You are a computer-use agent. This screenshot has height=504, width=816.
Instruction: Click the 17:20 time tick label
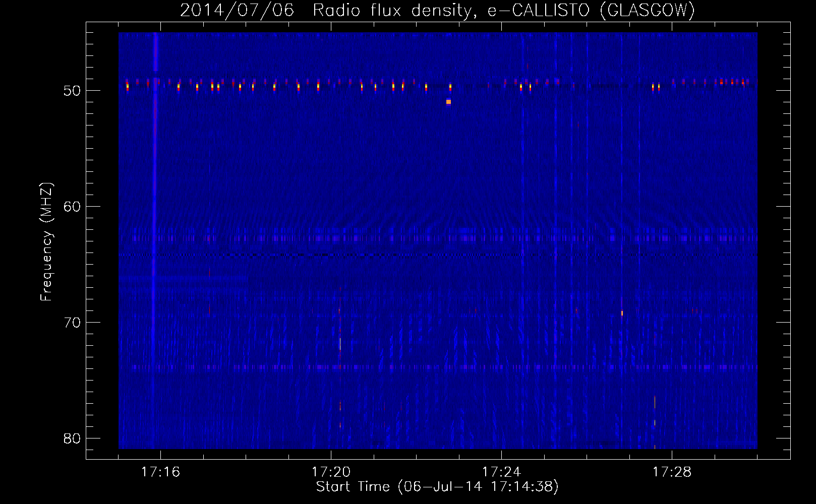pyautogui.click(x=331, y=472)
